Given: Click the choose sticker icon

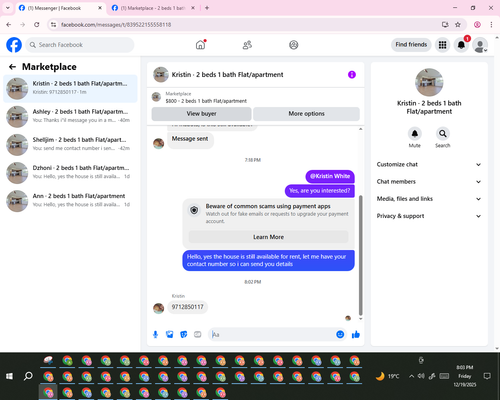Looking at the screenshot, I should point(184,334).
